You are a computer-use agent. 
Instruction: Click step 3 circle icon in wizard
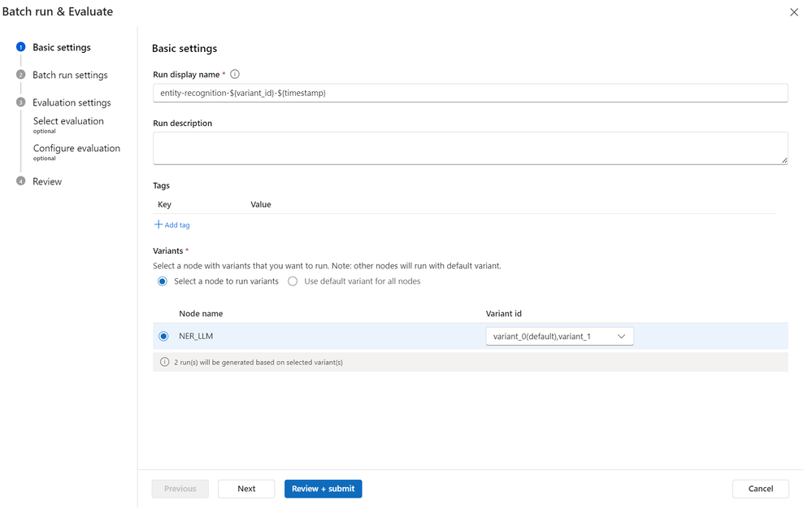(21, 102)
